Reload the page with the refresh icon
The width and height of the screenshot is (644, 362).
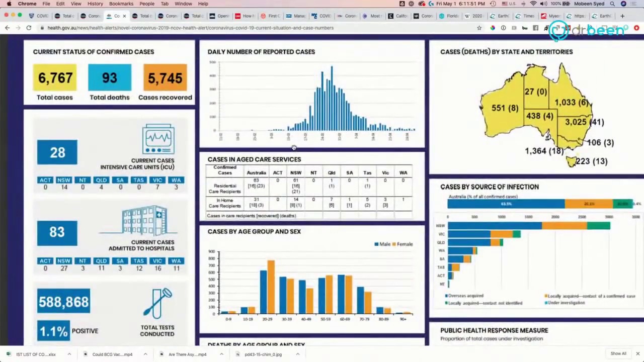29,28
